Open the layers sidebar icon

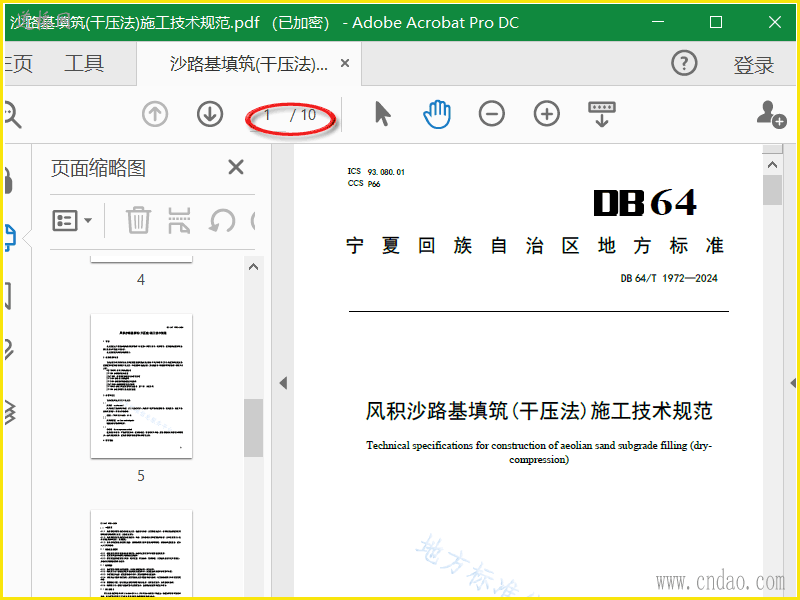[10, 412]
